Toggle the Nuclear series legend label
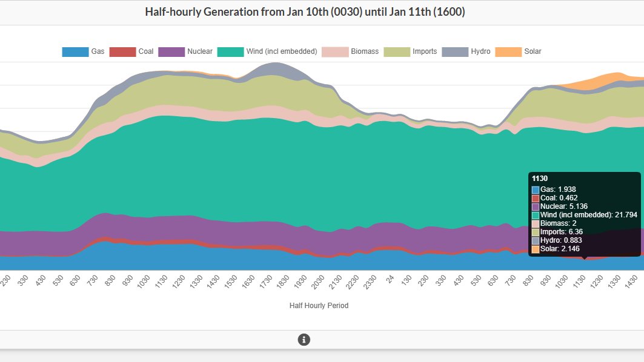644x362 pixels. click(199, 51)
